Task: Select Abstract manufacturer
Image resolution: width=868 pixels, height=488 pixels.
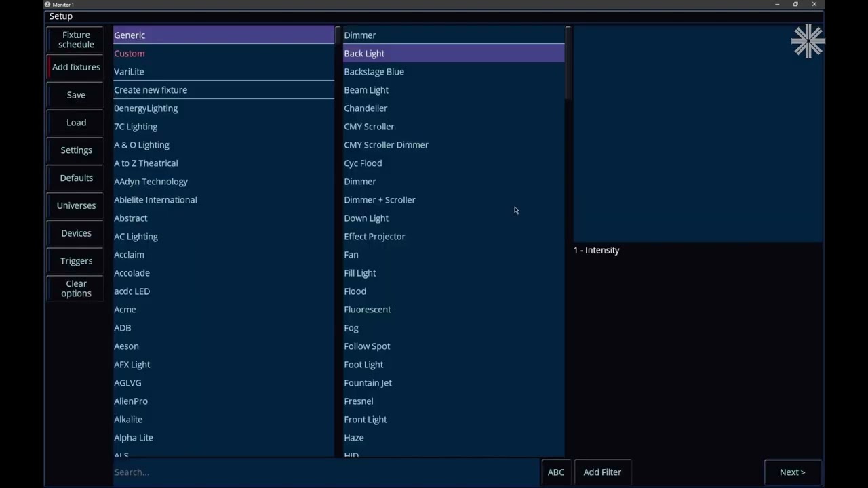Action: (224, 218)
